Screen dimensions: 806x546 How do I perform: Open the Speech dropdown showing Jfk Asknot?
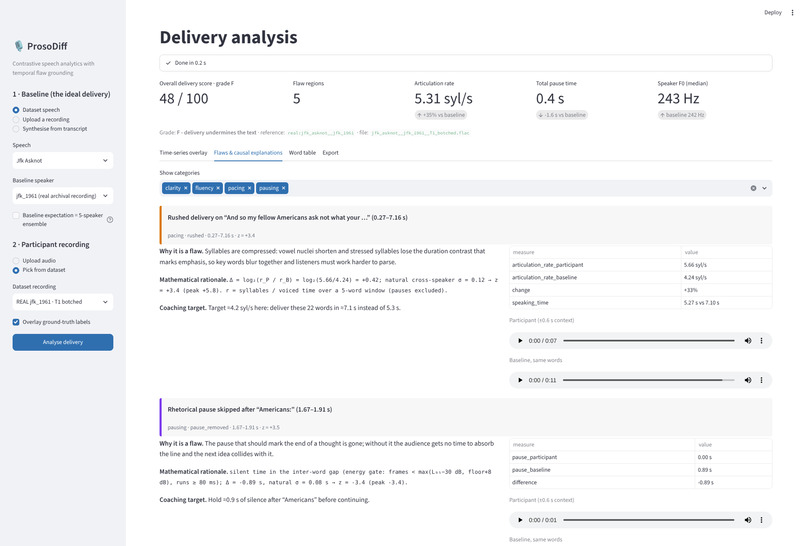click(63, 160)
